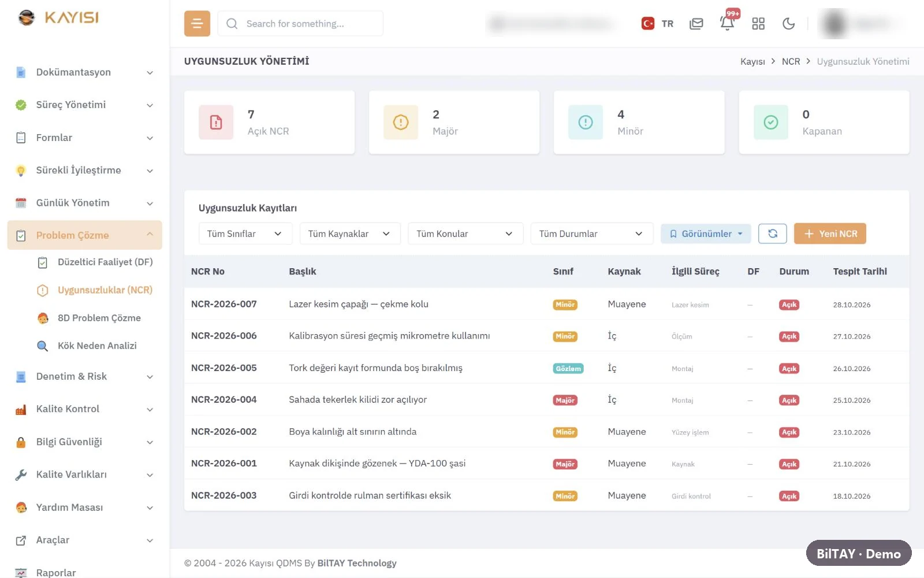Image resolution: width=924 pixels, height=578 pixels.
Task: Sort by Tespit Tarihi column header
Action: pos(859,271)
